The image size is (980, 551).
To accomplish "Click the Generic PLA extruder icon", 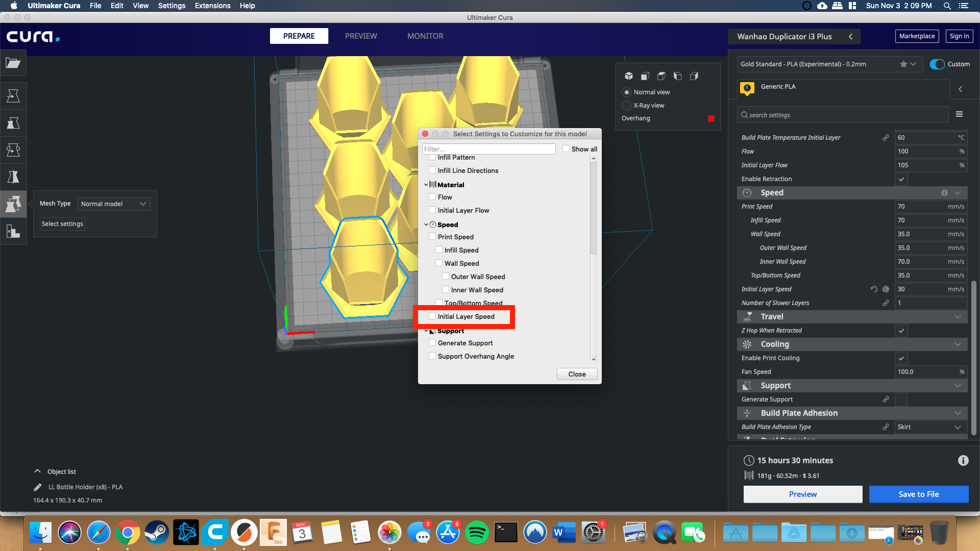I will pos(747,88).
